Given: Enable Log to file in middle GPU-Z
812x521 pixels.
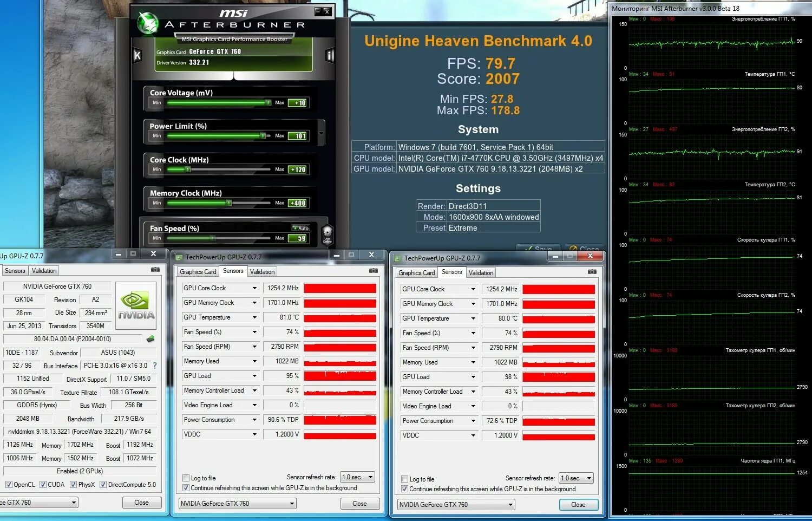Looking at the screenshot, I should pyautogui.click(x=186, y=478).
